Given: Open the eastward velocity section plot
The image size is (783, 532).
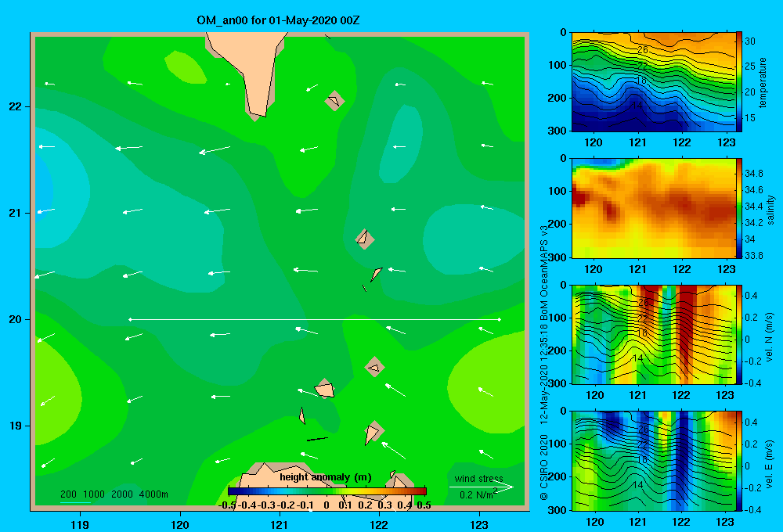Looking at the screenshot, I should tap(653, 461).
